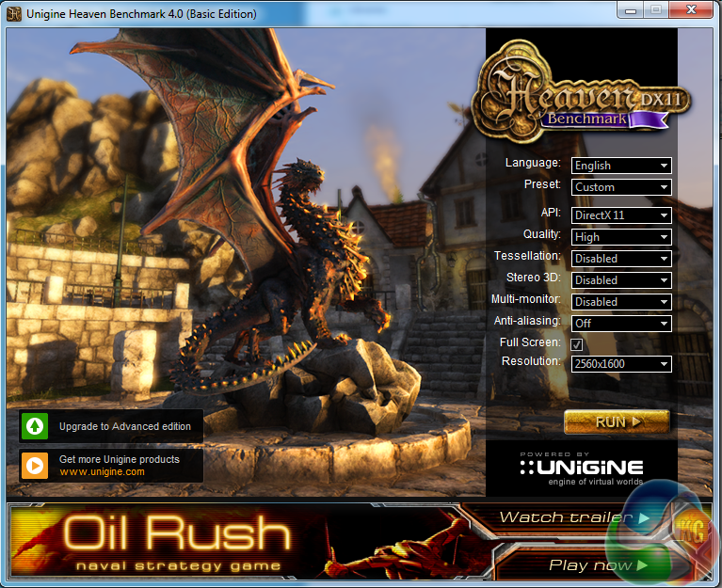
Task: Click the Heaven DX11 Benchmark logo
Action: tap(582, 92)
